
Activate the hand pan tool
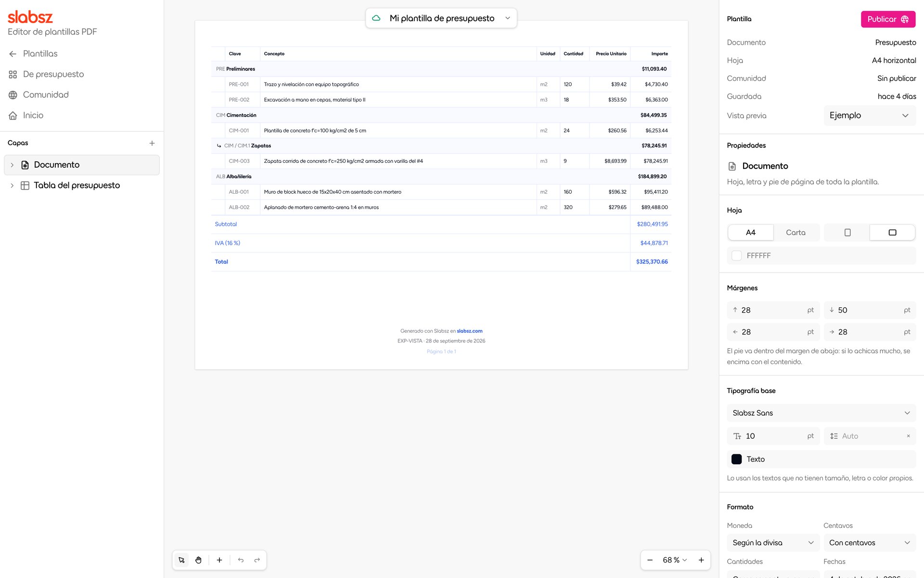coord(198,560)
